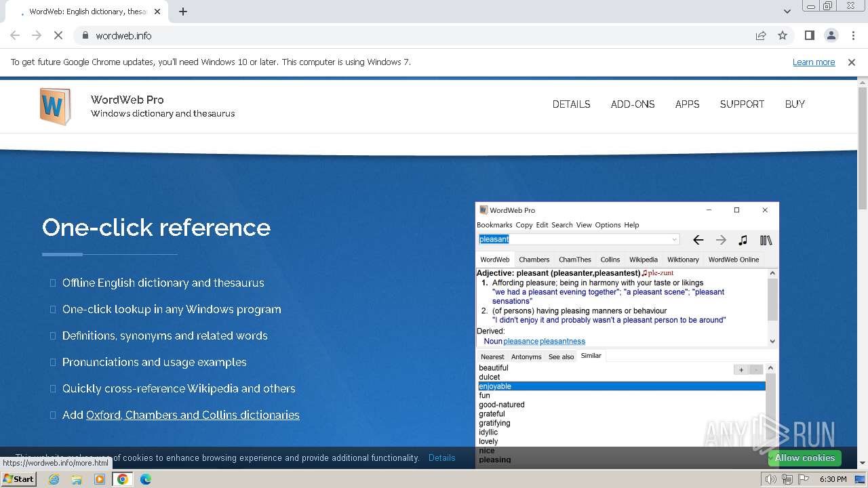This screenshot has width=868, height=488.
Task: Click the 'pleasantness' derived word link
Action: tap(562, 341)
